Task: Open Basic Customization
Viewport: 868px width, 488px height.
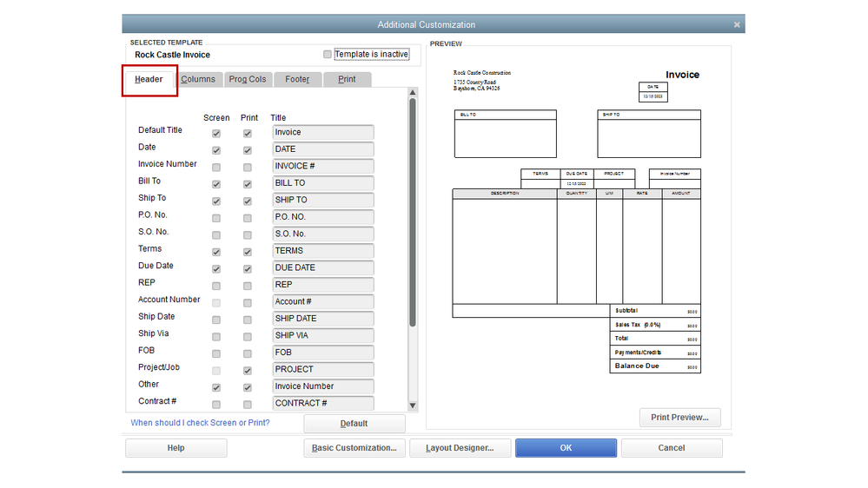Action: tap(354, 448)
